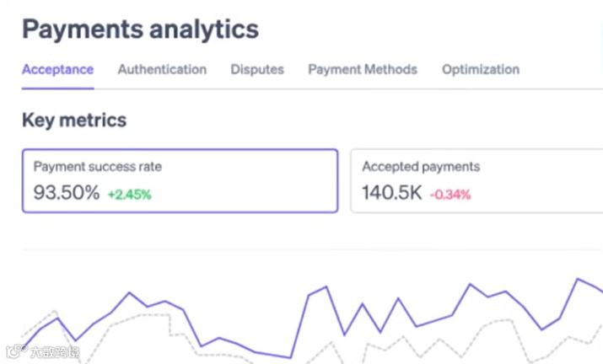Select the Payment Methods tab

[x=363, y=70]
